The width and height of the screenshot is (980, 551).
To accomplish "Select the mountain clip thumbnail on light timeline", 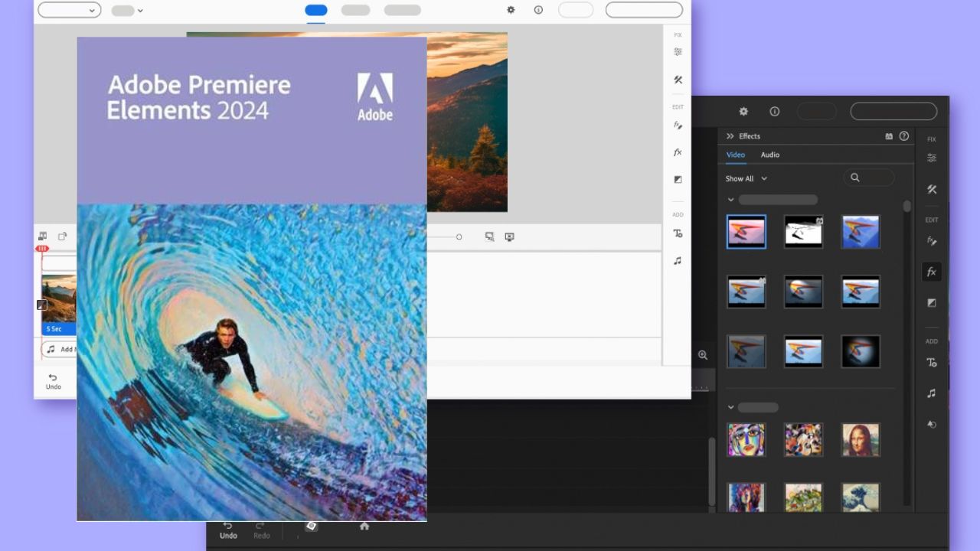I will [x=59, y=298].
